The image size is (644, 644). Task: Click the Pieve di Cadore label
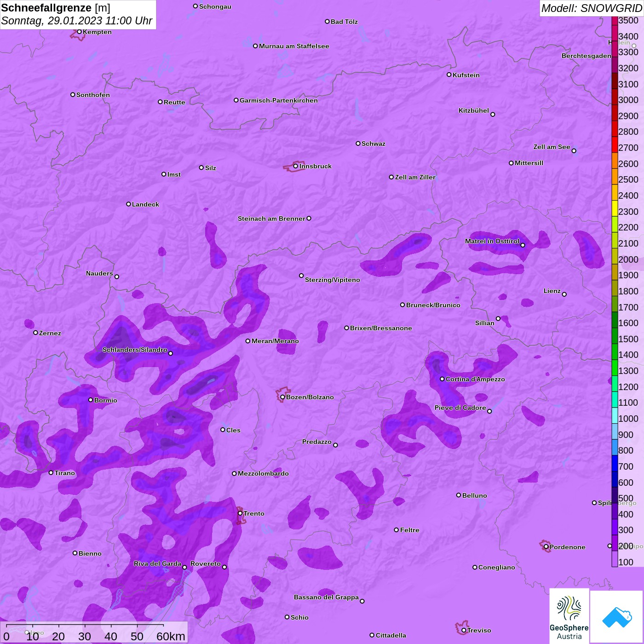click(x=460, y=408)
